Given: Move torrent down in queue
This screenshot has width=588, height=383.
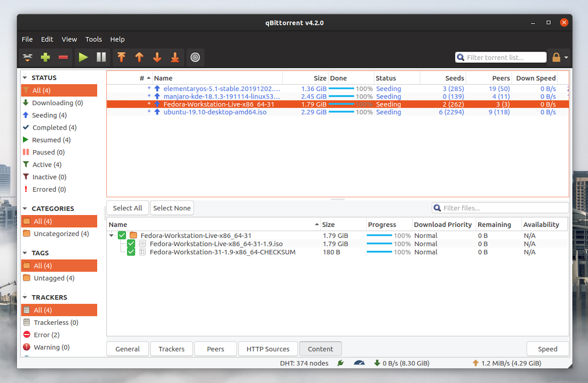Looking at the screenshot, I should click(x=157, y=57).
